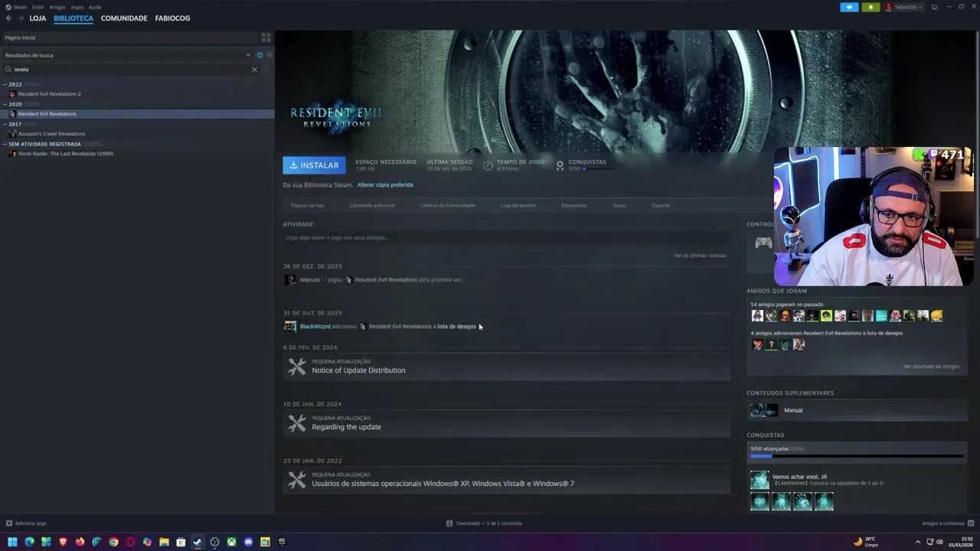Click the wrench icon beside Regarding the update
The width and height of the screenshot is (980, 551).
[297, 423]
